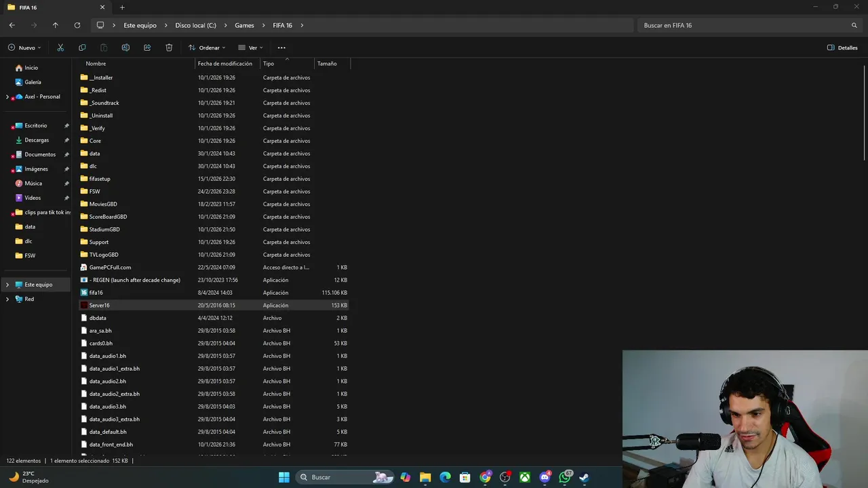Click the search magnifier icon
Image resolution: width=868 pixels, height=488 pixels.
pos(854,25)
